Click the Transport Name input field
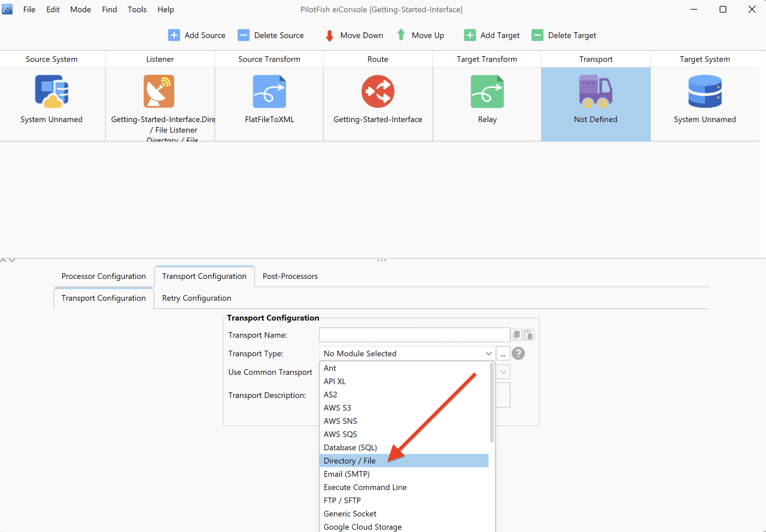The width and height of the screenshot is (766, 532). click(415, 335)
